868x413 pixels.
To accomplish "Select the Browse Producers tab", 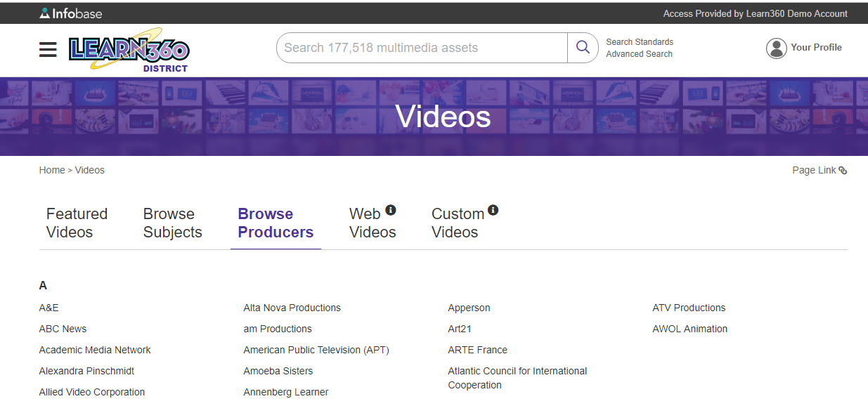I will pyautogui.click(x=276, y=223).
